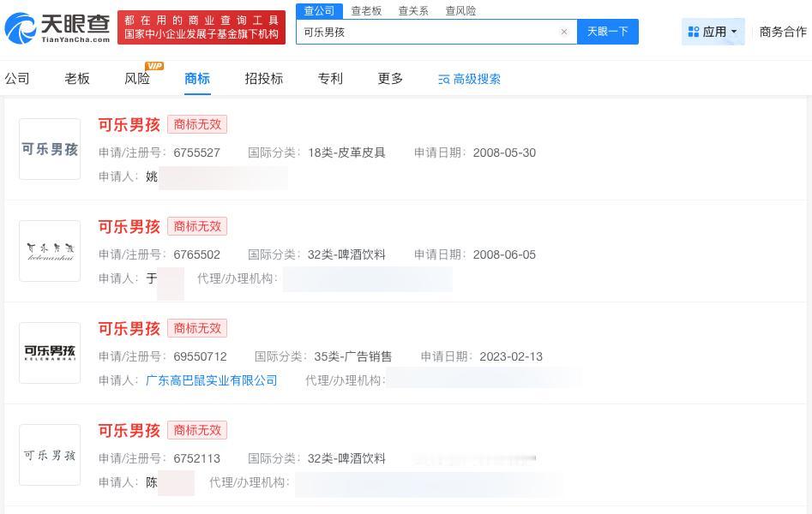
Task: Click the VIP badge above 风险
Action: [x=154, y=66]
